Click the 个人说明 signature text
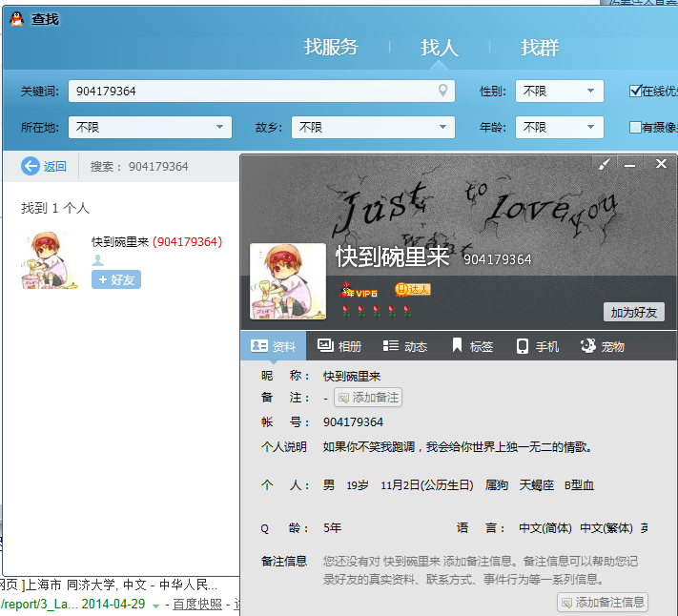678x616 pixels. pyautogui.click(x=458, y=447)
